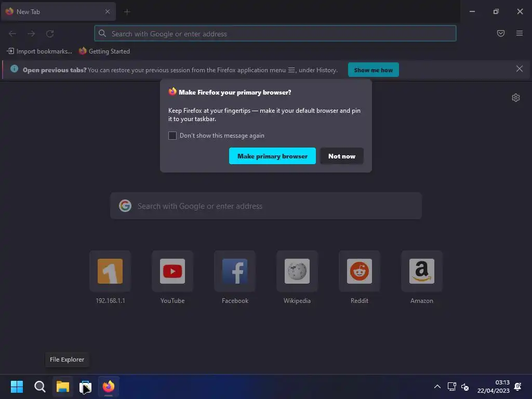The height and width of the screenshot is (399, 532).
Task: Click the info icon in notification bar
Action: click(x=14, y=69)
